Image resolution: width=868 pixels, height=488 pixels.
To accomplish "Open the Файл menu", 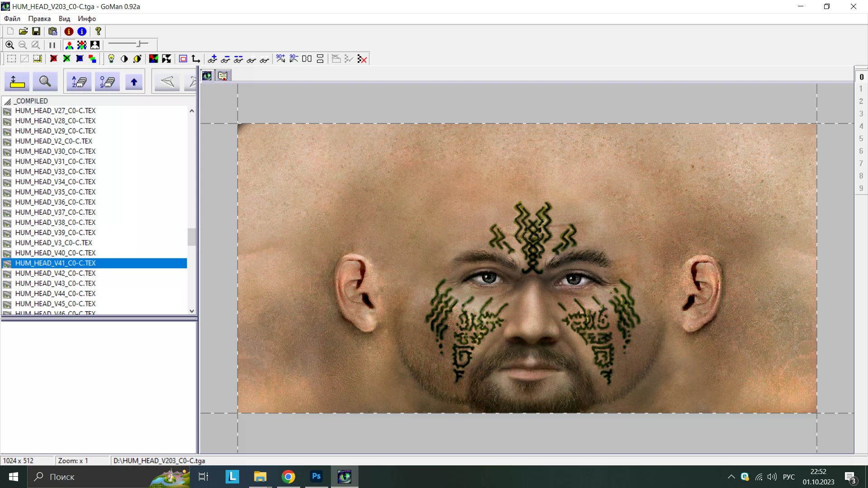I will pyautogui.click(x=12, y=19).
